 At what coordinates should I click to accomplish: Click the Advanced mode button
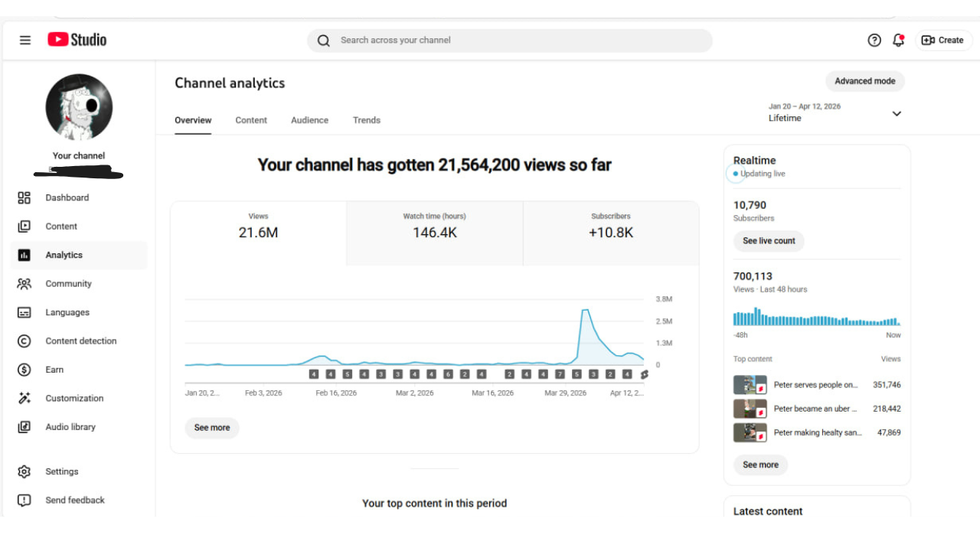click(864, 80)
